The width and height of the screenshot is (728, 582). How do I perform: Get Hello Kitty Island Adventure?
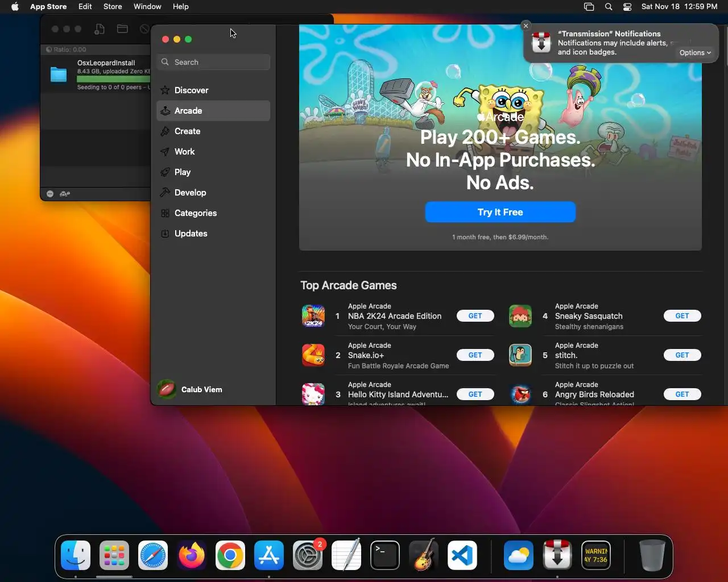475,394
